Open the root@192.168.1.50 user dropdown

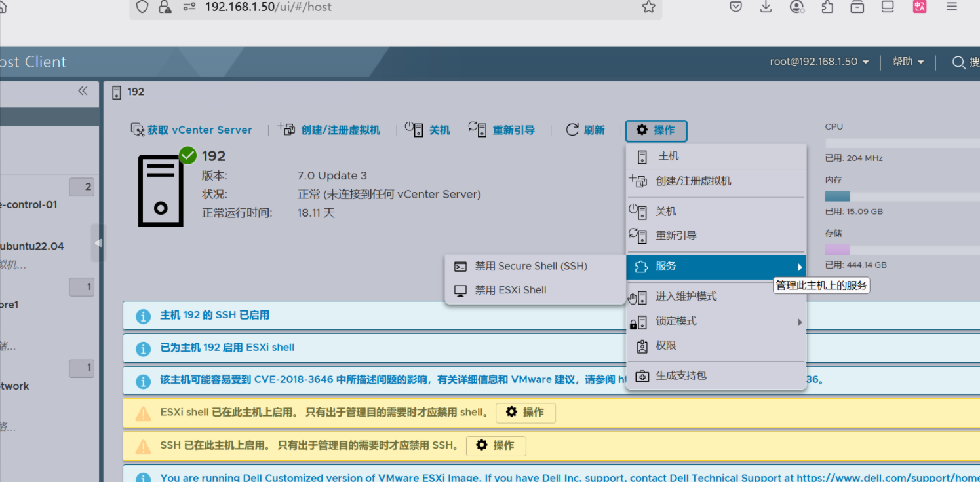pyautogui.click(x=819, y=62)
